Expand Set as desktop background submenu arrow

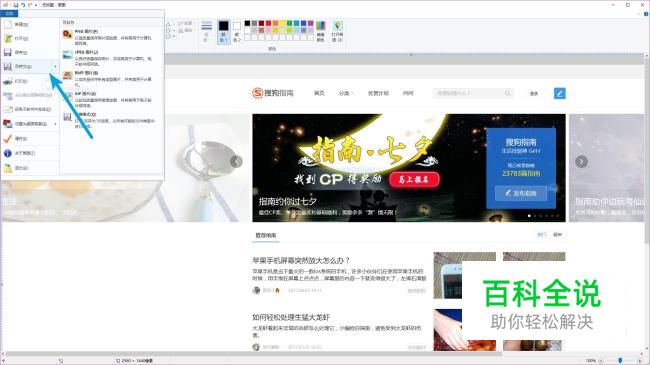[56, 124]
